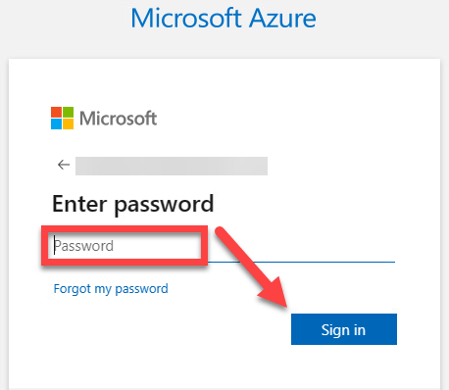Click the 'password' word in Forgot link

(141, 289)
